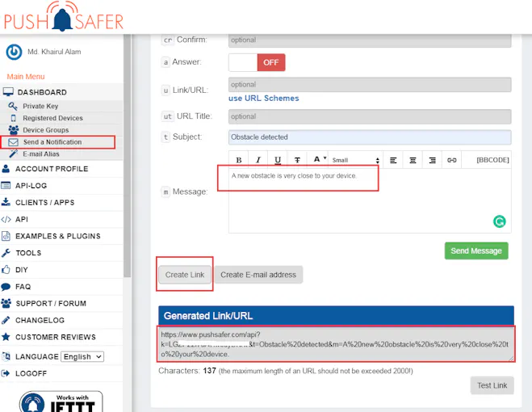Toggle underline formatting in message editor
The height and width of the screenshot is (412, 532).
(278, 160)
